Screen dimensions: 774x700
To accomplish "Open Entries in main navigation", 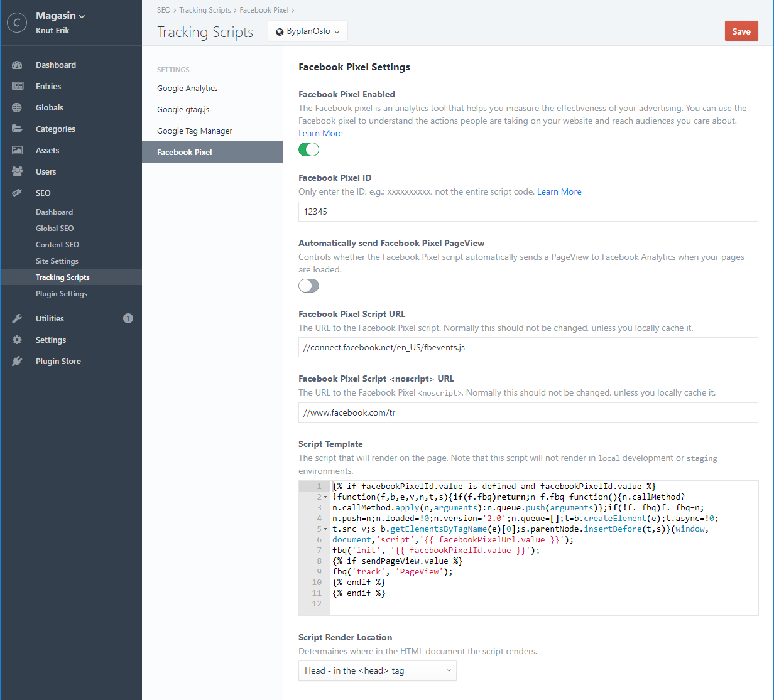I will click(x=71, y=86).
